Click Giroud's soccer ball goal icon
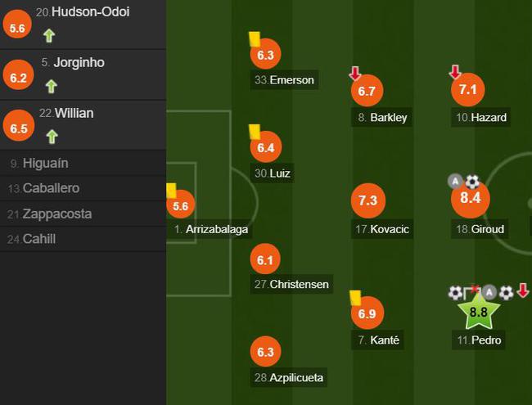The width and height of the screenshot is (532, 405). 472,182
